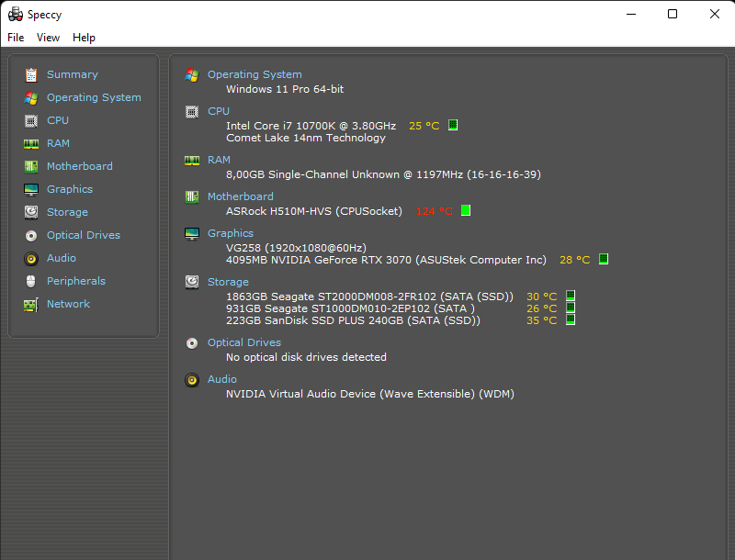Click the temperature indicator beside 26 °C

pos(571,308)
